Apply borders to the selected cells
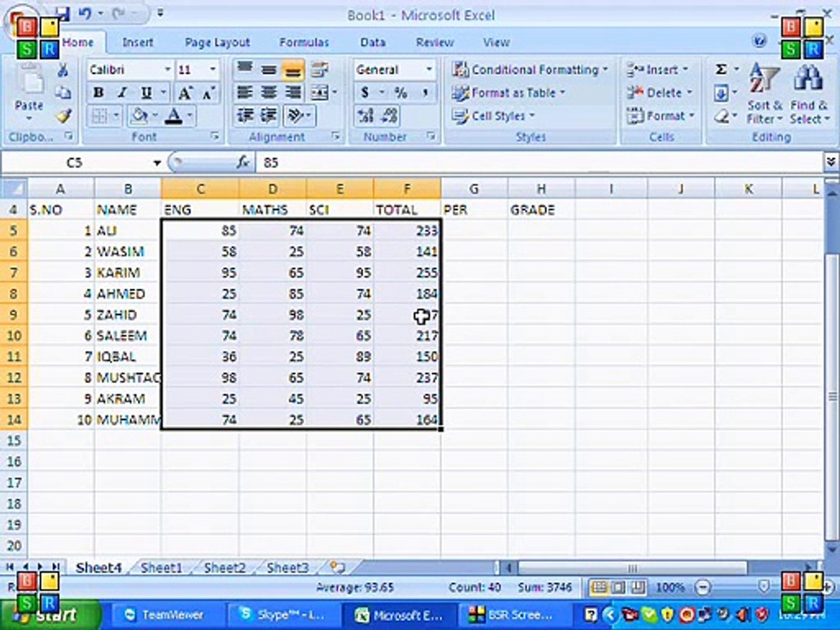The image size is (840, 630). click(x=99, y=116)
